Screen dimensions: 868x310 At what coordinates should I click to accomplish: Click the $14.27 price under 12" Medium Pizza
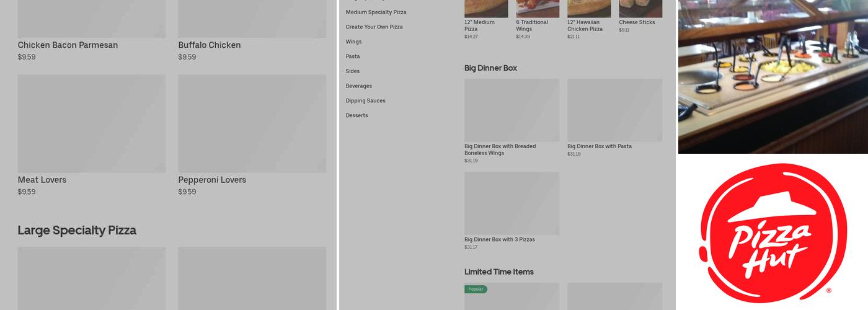(x=471, y=37)
